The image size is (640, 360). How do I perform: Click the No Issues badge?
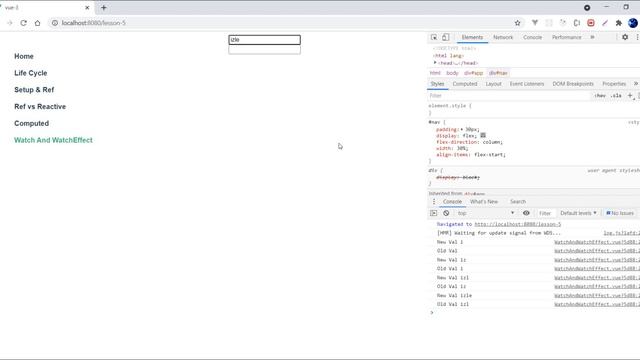click(620, 213)
